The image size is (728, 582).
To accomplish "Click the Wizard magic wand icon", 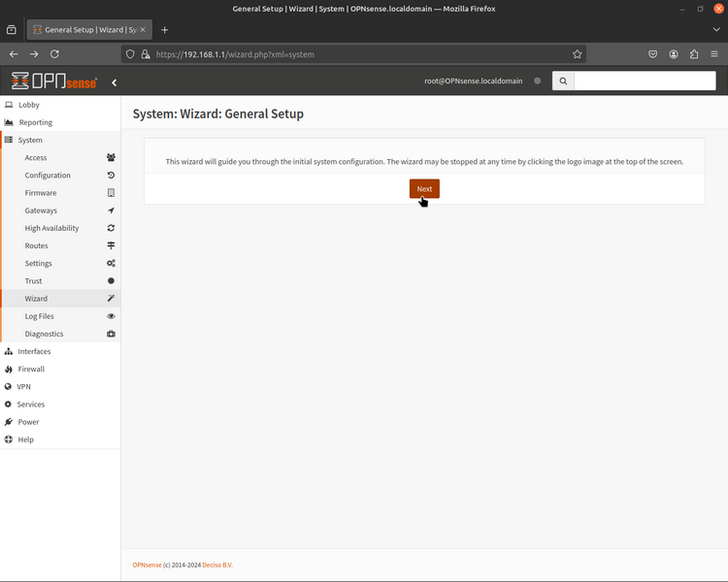I will (111, 299).
